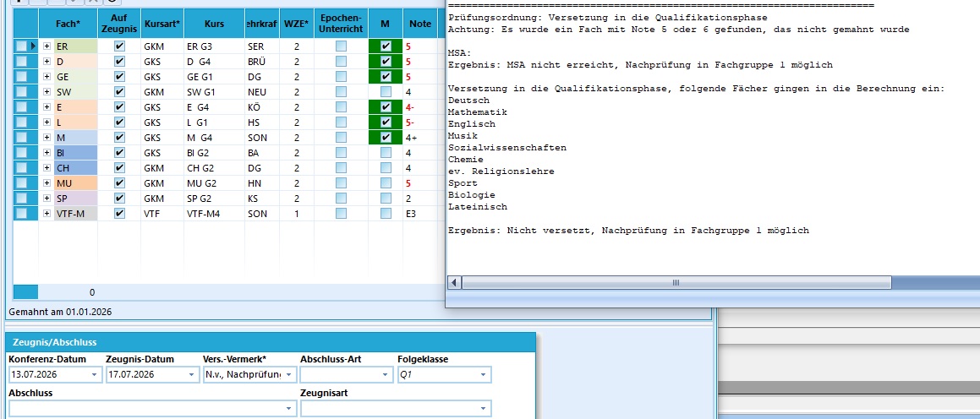Expand the D subject row

click(x=47, y=61)
